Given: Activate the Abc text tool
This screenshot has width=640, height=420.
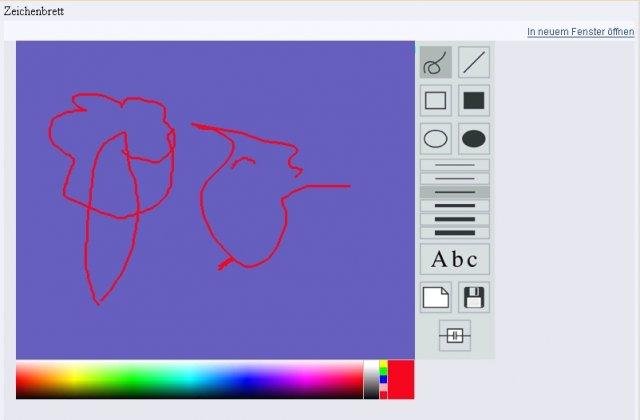Looking at the screenshot, I should click(x=454, y=260).
